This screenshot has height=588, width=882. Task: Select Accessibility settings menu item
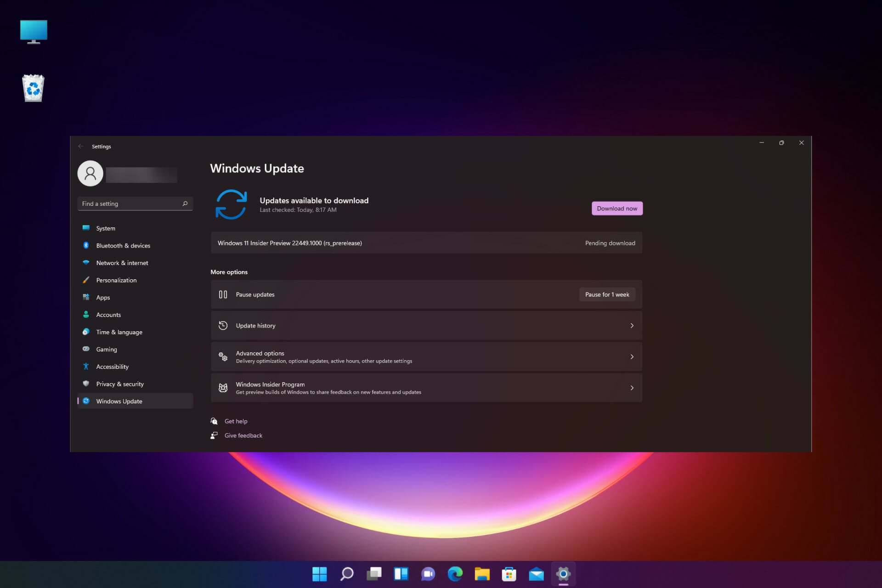tap(112, 366)
